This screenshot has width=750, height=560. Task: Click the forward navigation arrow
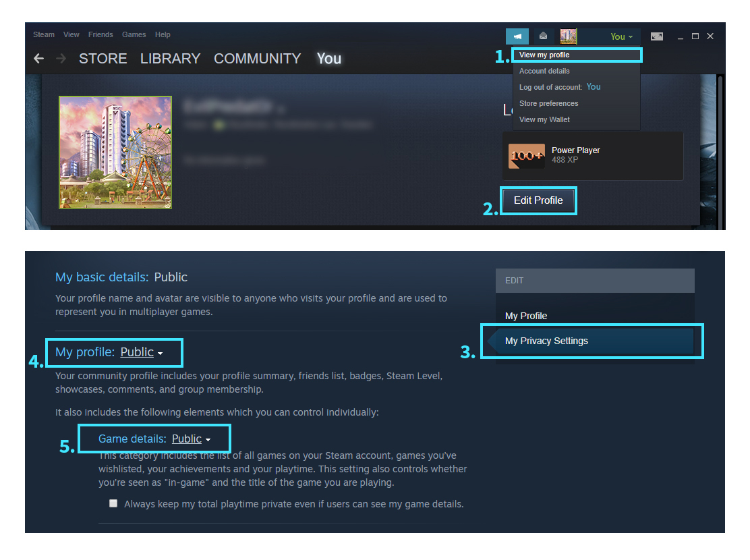[x=61, y=59]
